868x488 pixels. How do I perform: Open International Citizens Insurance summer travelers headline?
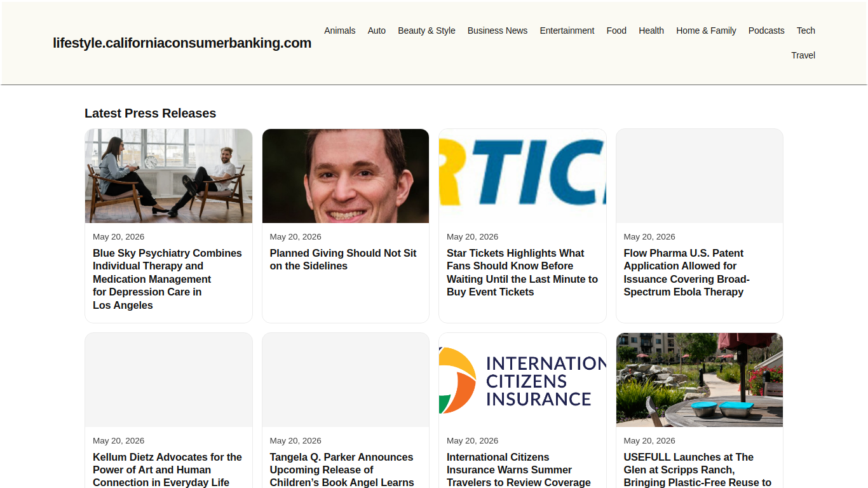519,470
